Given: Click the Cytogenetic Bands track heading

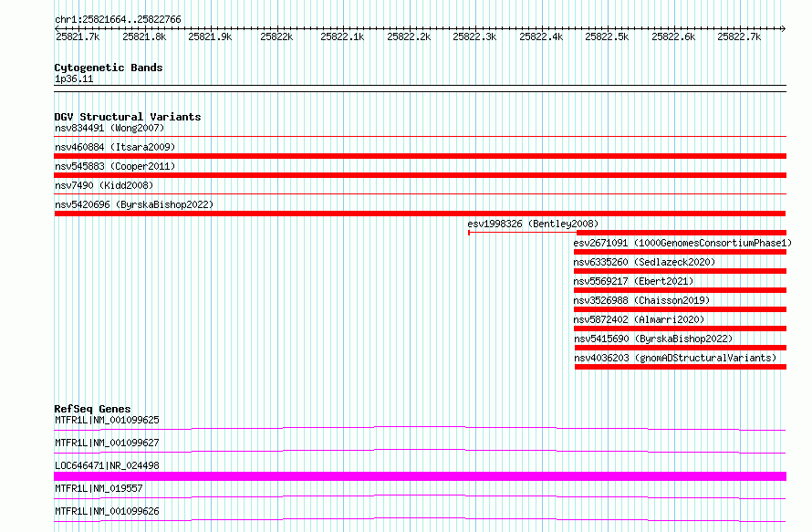Looking at the screenshot, I should (x=109, y=68).
